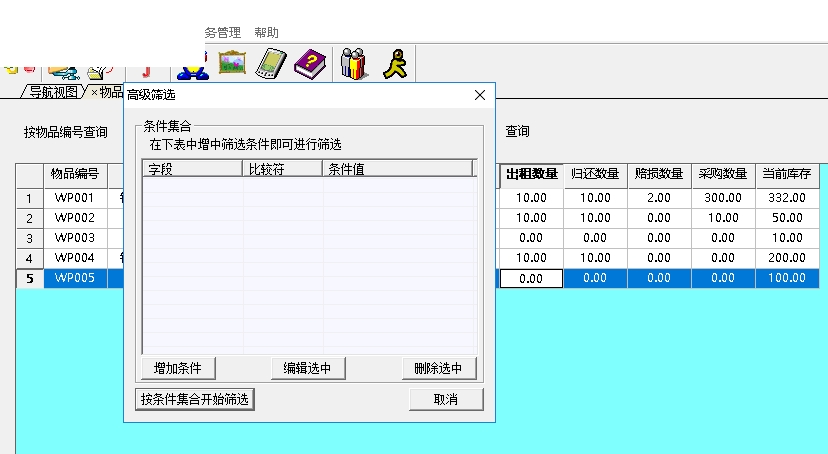Click WP003 当前库存 cell showing 10.00

coord(787,238)
